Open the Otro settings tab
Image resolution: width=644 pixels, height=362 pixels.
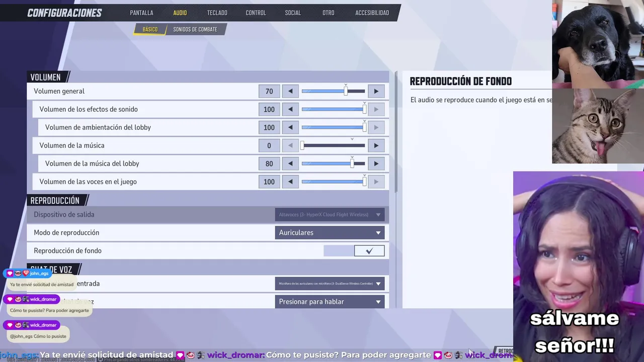click(329, 13)
